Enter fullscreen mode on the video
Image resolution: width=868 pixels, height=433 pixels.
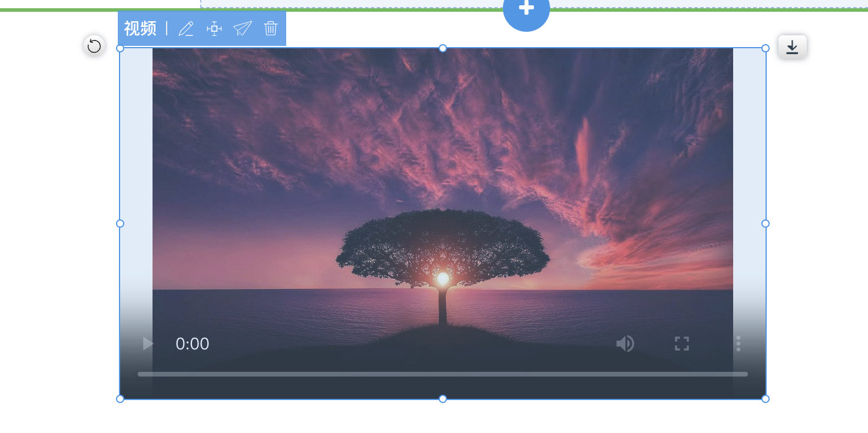pos(681,344)
